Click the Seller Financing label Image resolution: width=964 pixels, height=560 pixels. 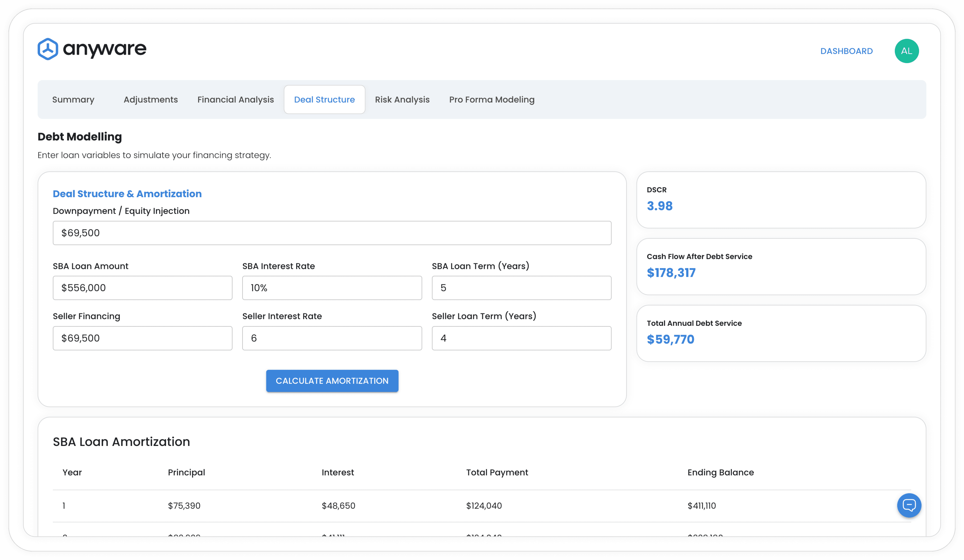[x=86, y=316]
